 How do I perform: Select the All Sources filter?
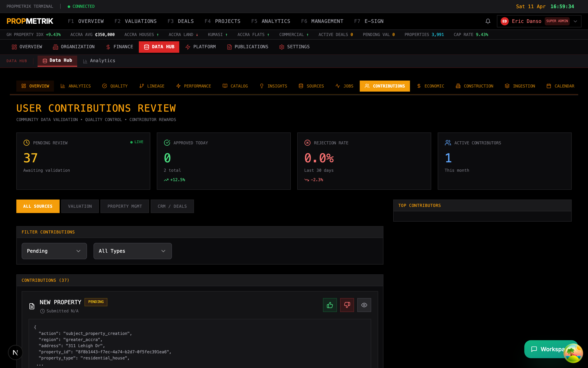pyautogui.click(x=38, y=206)
